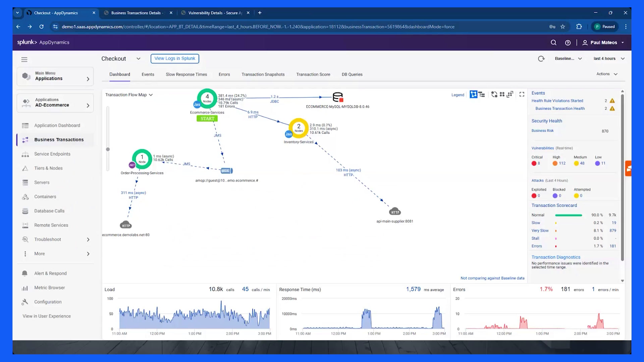The height and width of the screenshot is (362, 644).
Task: Open the DB Queries tab
Action: [352, 74]
